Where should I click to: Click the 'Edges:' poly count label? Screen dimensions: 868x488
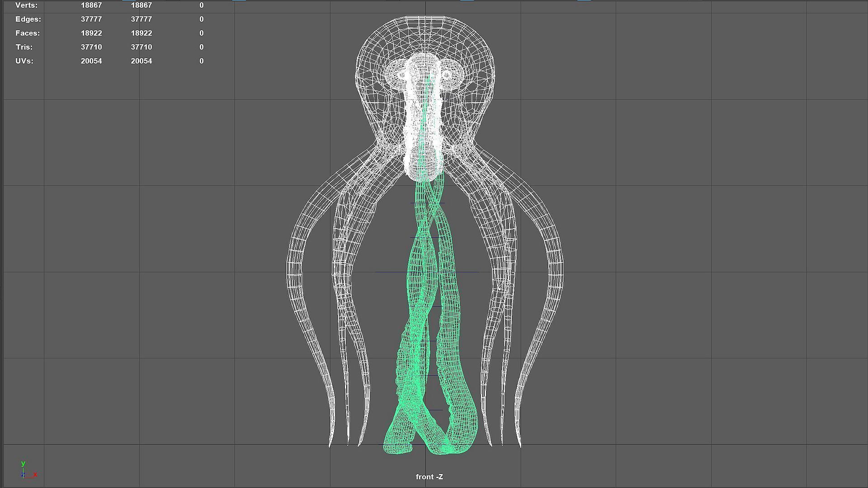pos(28,19)
